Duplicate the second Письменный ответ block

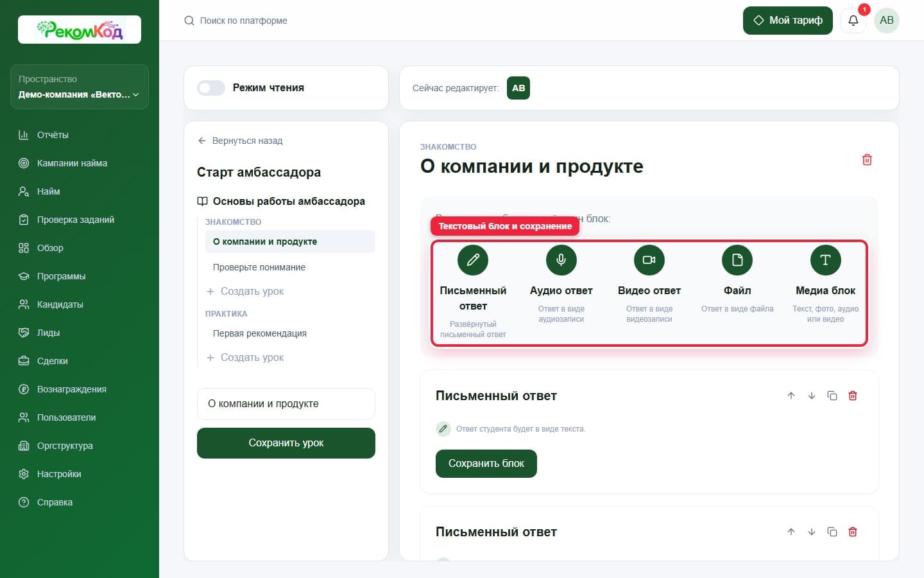tap(832, 532)
